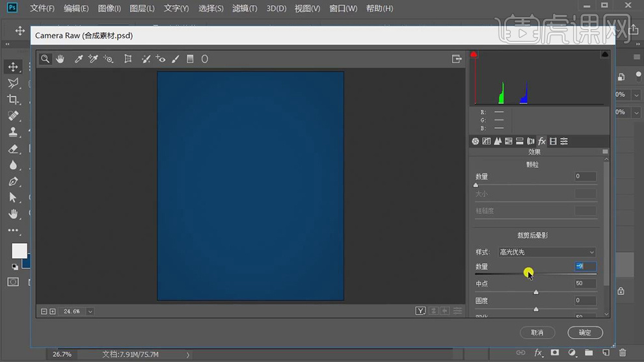Viewport: 644px width, 362px height.
Task: Click the 中点 slider handle
Action: pyautogui.click(x=536, y=292)
